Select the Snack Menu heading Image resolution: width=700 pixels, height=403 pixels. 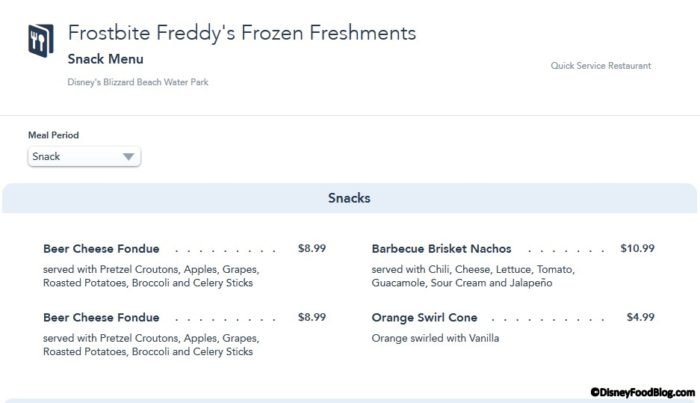click(105, 59)
